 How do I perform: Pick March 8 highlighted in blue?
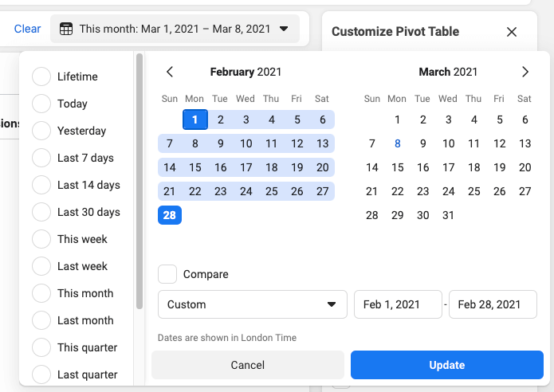pos(398,143)
